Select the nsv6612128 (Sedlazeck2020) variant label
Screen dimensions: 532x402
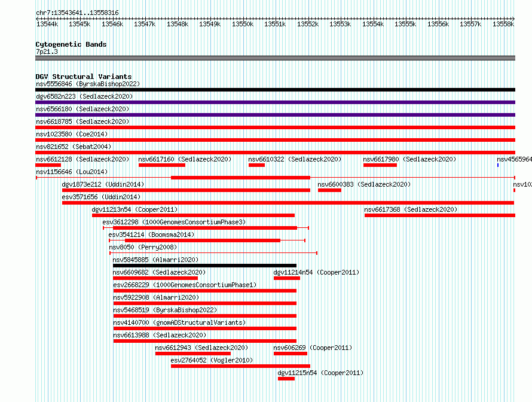coord(82,159)
